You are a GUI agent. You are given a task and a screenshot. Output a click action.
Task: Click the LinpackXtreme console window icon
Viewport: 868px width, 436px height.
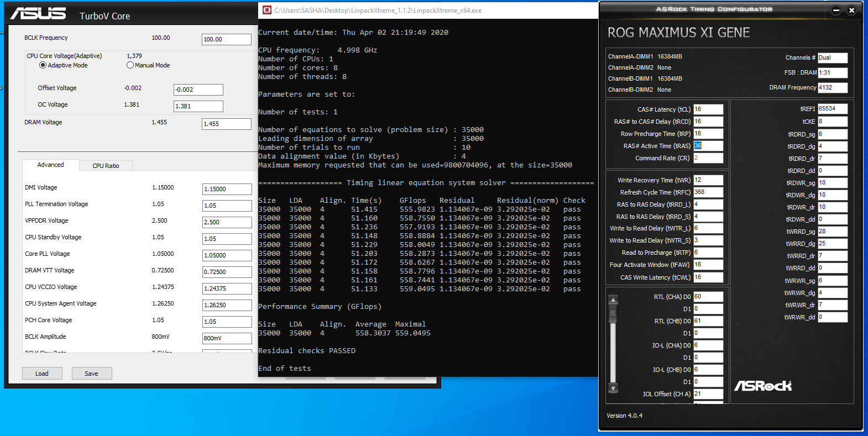(267, 10)
